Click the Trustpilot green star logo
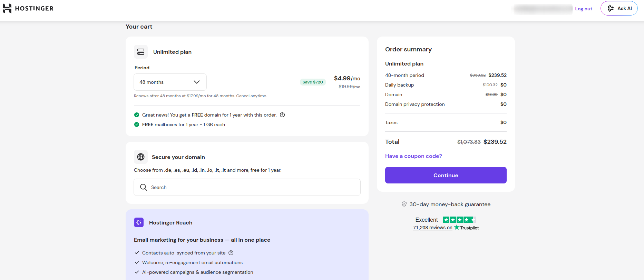Image resolution: width=644 pixels, height=280 pixels. tap(457, 227)
